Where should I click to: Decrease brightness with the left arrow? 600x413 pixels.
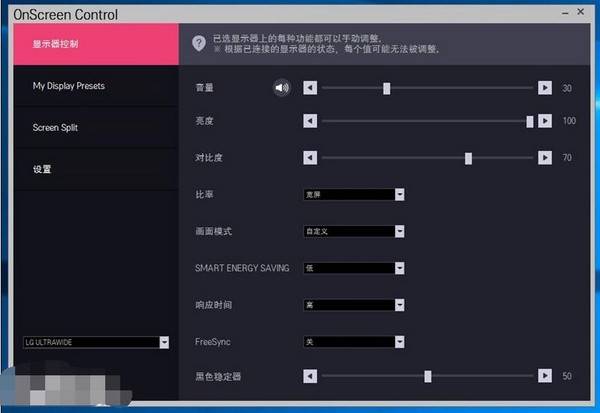click(310, 121)
